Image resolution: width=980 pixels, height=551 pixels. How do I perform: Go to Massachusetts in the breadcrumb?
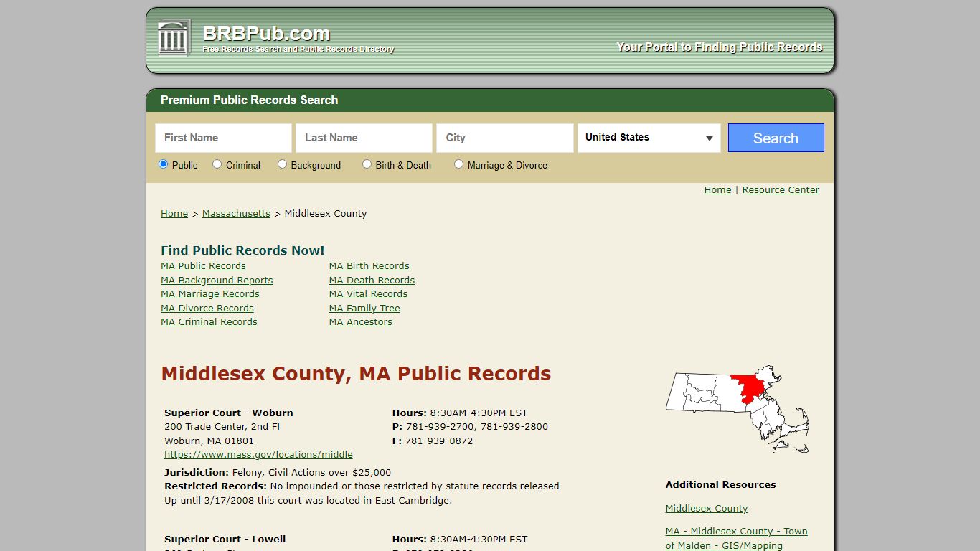point(236,214)
